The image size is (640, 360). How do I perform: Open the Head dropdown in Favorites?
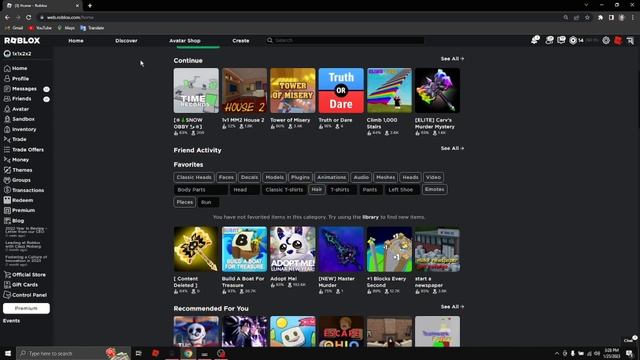coord(244,190)
